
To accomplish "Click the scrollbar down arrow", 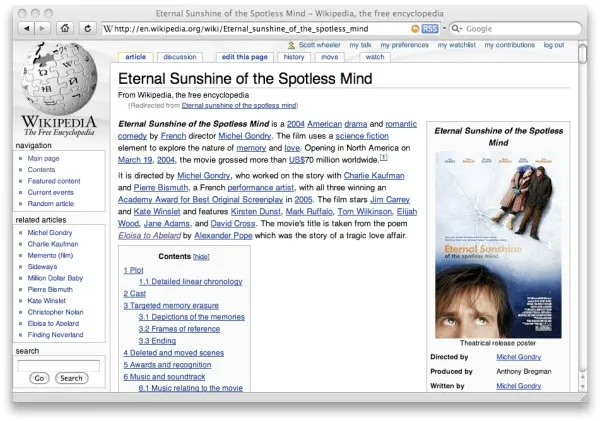I will (x=582, y=387).
